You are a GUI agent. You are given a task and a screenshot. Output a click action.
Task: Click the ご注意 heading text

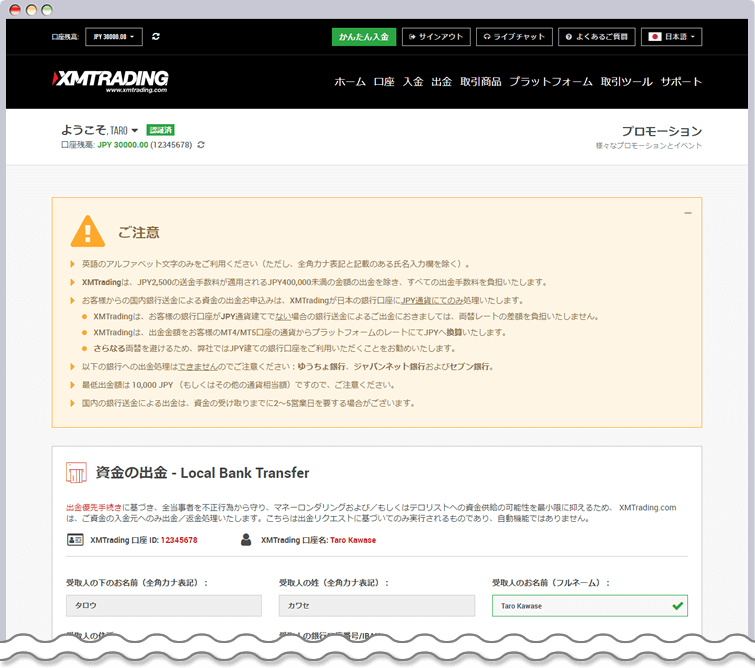pos(139,233)
